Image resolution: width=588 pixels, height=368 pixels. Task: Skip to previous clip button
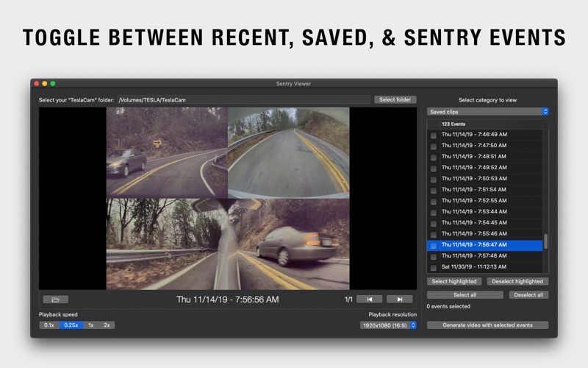370,300
